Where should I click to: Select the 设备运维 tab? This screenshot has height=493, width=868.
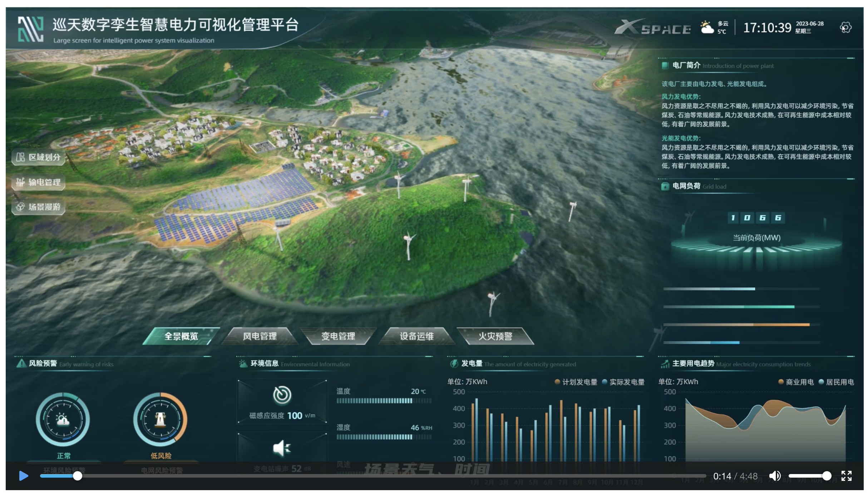pos(416,336)
